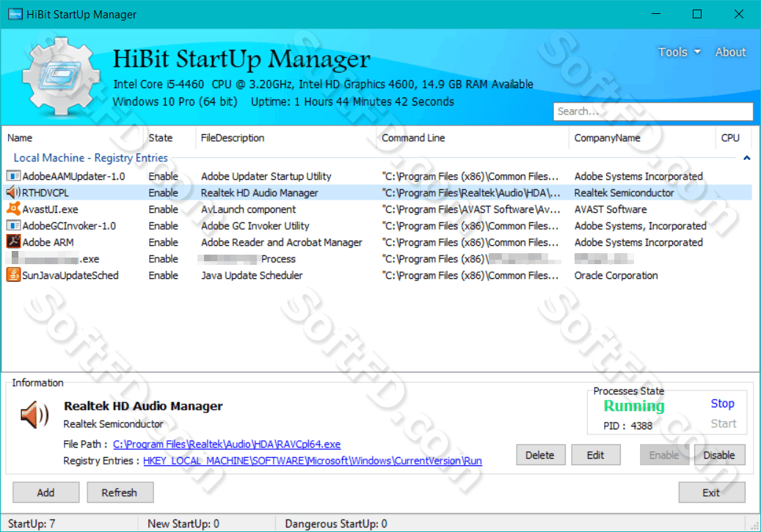
Task: Click the HiBit title bar app icon
Action: click(15, 14)
